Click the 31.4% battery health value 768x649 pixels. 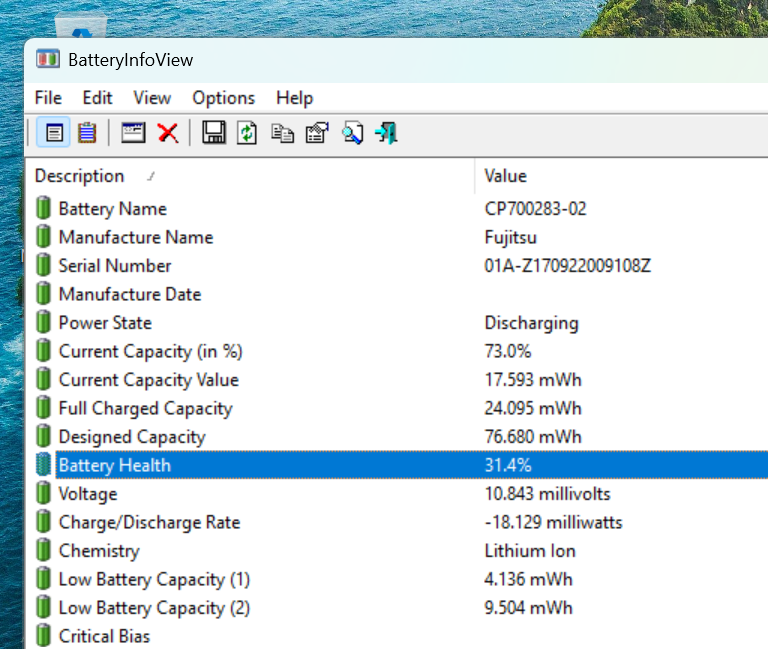click(508, 465)
